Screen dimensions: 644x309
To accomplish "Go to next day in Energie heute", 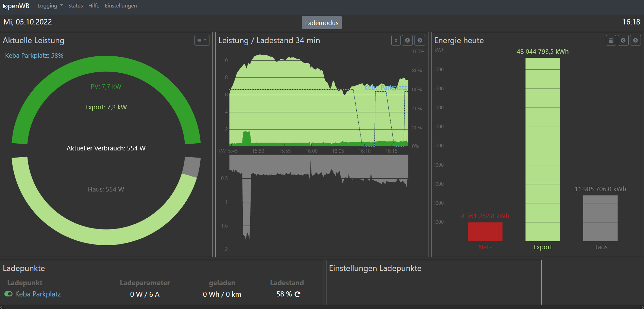I will (635, 40).
